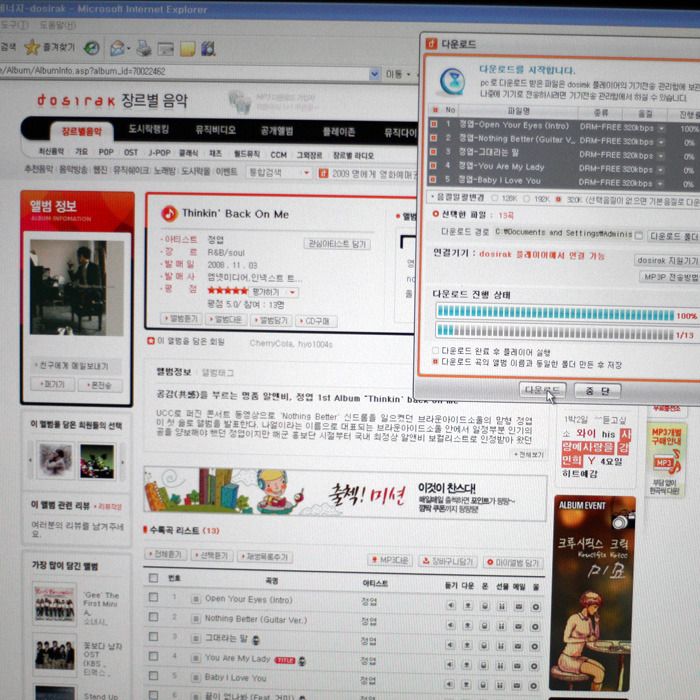Click the 1/13 overall progress bar
This screenshot has width=700, height=700.
click(555, 332)
